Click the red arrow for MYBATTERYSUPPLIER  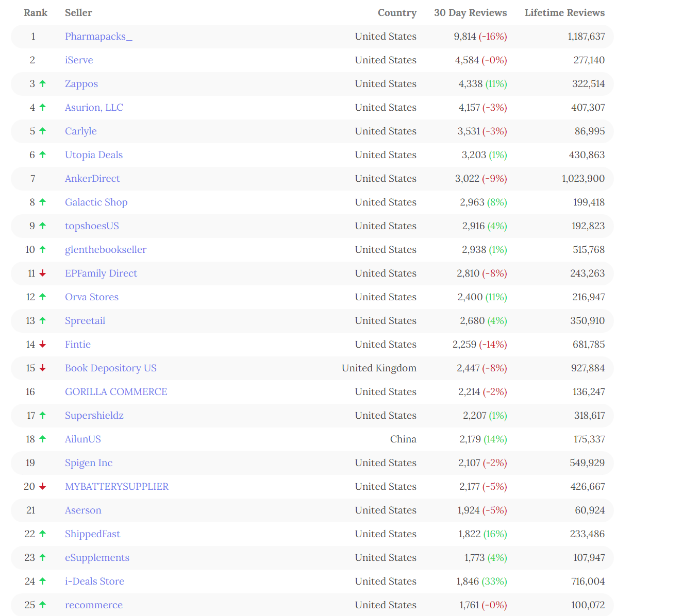43,486
